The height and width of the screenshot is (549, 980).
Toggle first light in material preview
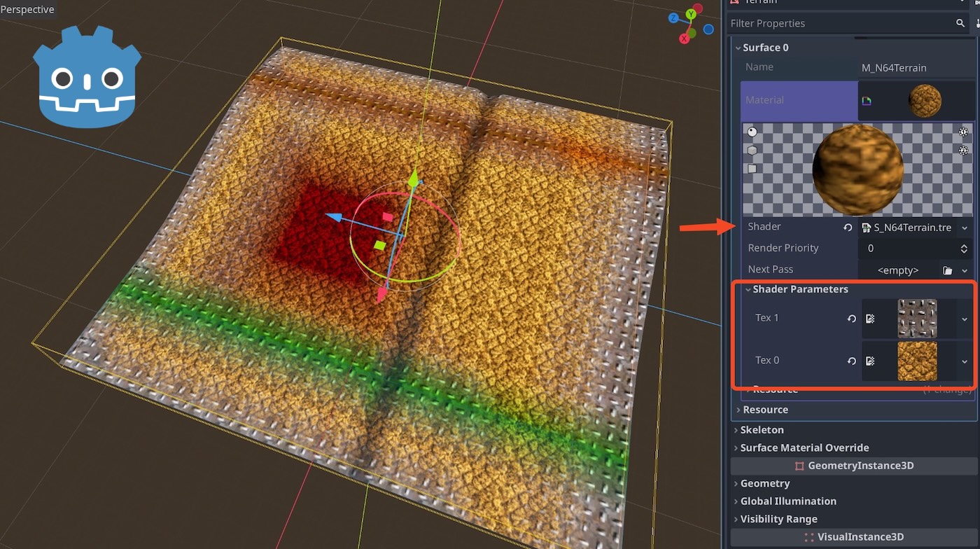tap(963, 132)
